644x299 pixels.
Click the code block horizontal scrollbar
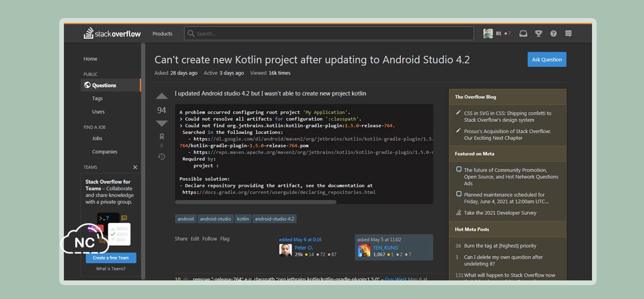click(x=256, y=202)
